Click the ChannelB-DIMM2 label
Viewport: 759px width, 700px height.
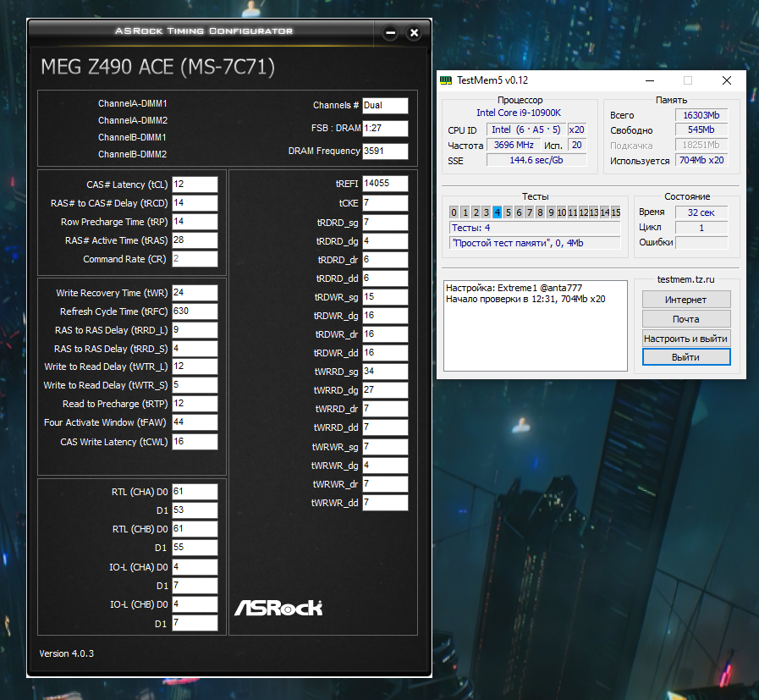(x=133, y=154)
